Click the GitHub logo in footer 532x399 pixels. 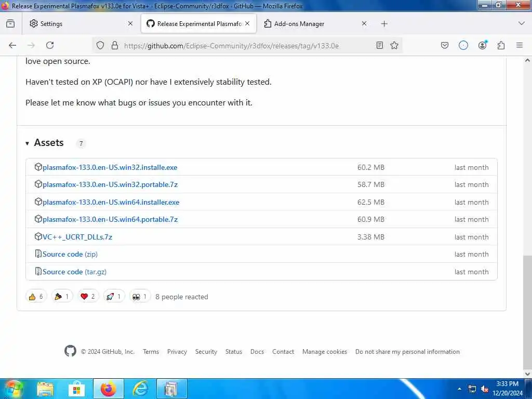(70, 351)
